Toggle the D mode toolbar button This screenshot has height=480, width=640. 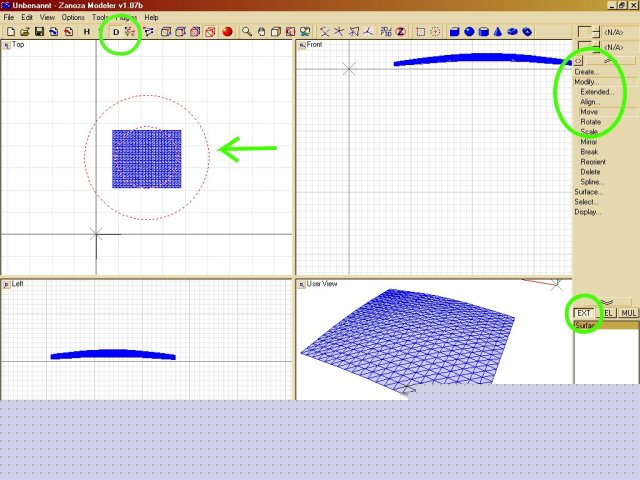pos(115,32)
